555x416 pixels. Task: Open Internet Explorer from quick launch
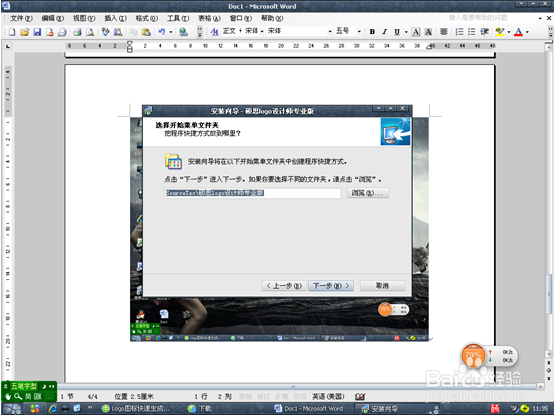click(53, 409)
